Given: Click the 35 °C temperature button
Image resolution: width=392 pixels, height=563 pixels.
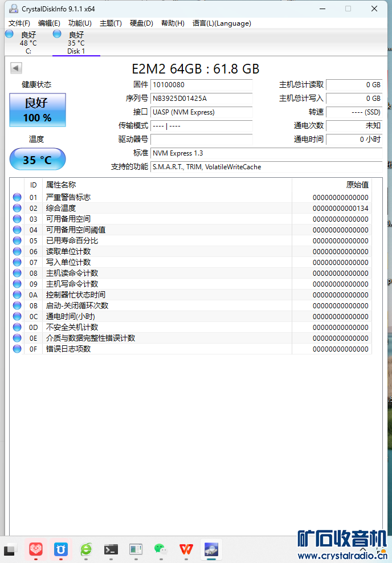Looking at the screenshot, I should [38, 160].
